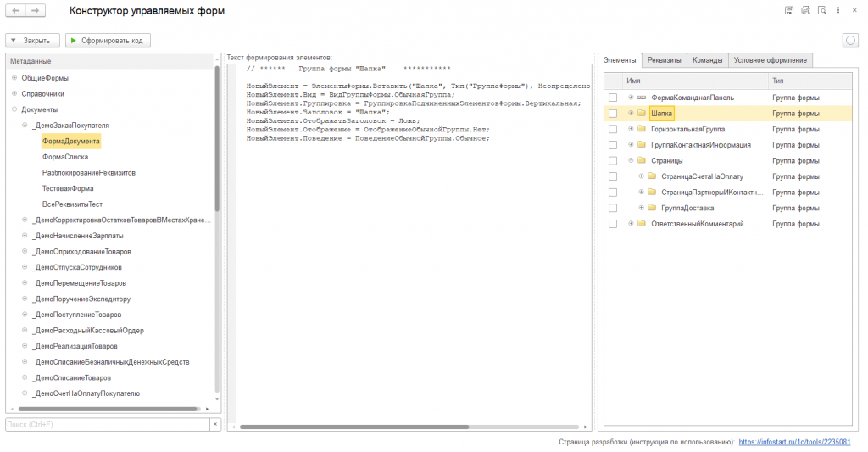Click the forward navigation arrow
The image size is (868, 452).
point(36,11)
